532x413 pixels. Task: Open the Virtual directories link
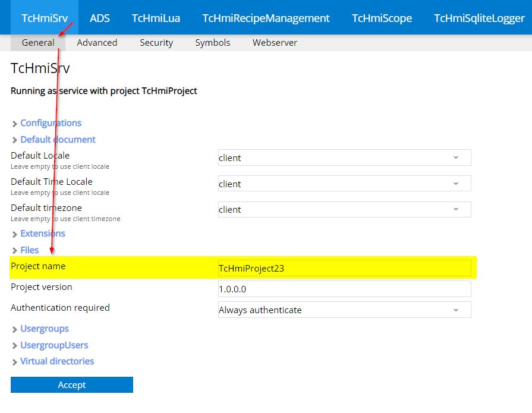coord(57,361)
